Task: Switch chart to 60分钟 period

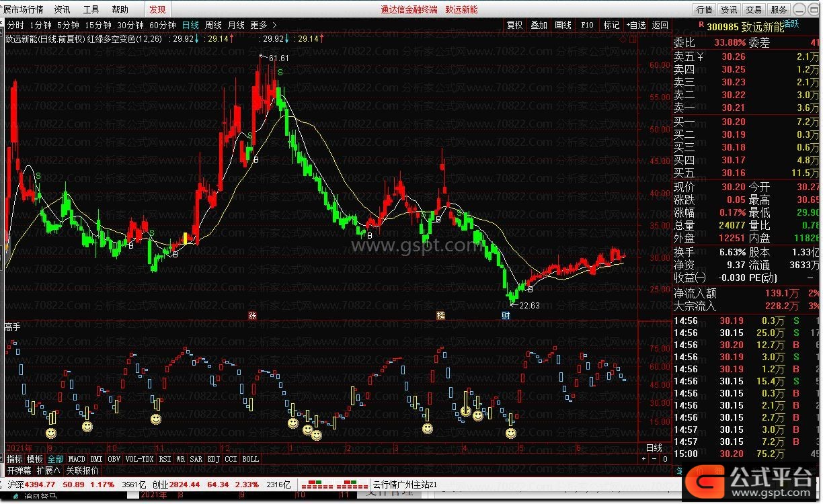Action: click(x=162, y=25)
